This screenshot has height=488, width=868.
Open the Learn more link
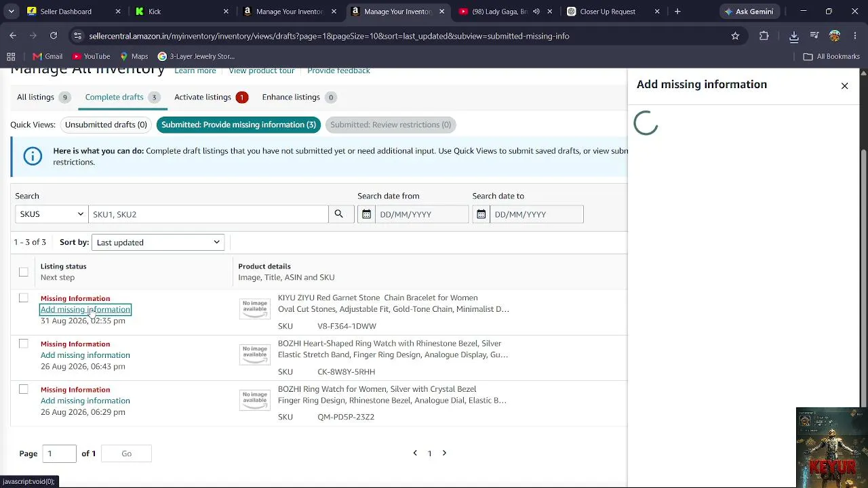tap(195, 70)
